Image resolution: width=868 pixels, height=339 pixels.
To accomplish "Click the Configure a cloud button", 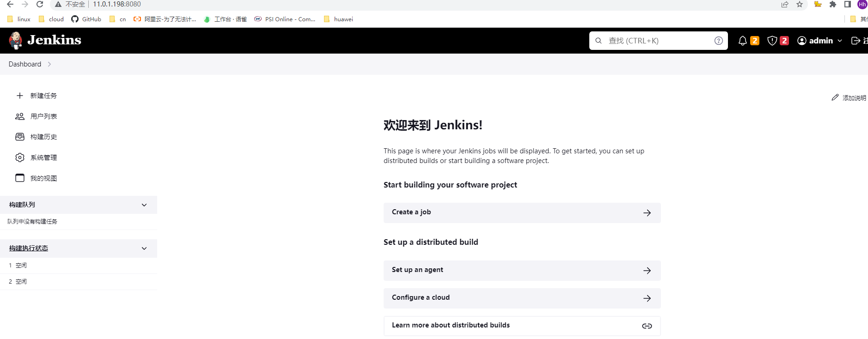I will point(522,298).
